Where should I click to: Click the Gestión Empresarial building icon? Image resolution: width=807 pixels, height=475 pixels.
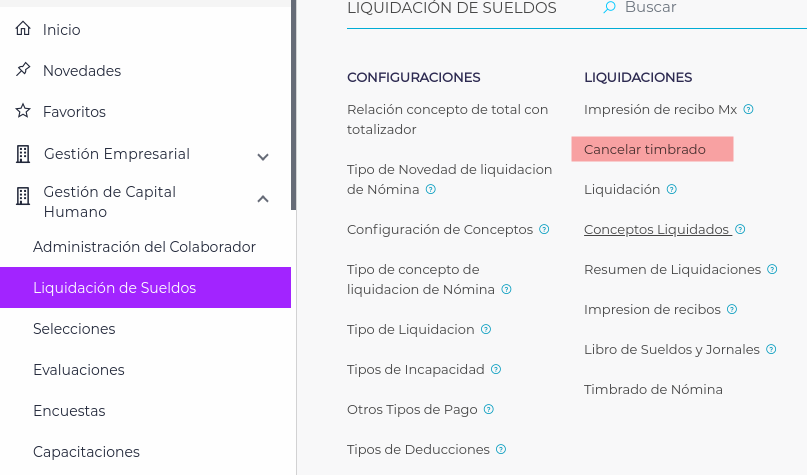coord(23,154)
